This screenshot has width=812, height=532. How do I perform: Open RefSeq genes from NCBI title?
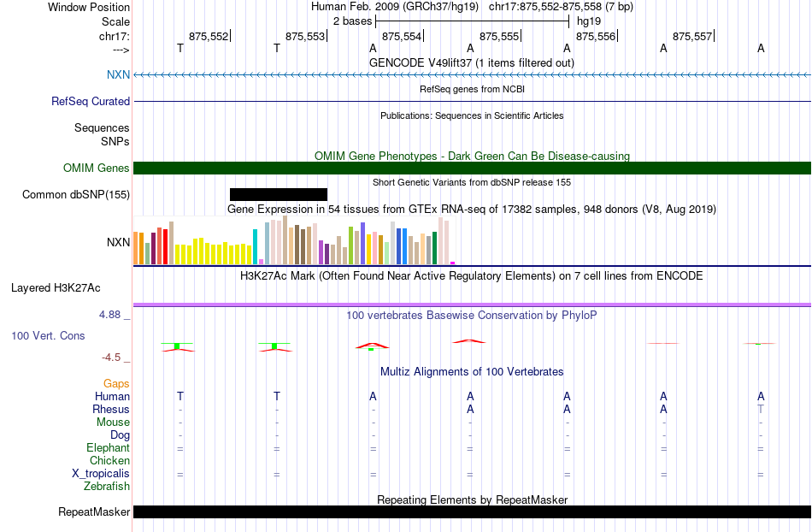tap(472, 89)
